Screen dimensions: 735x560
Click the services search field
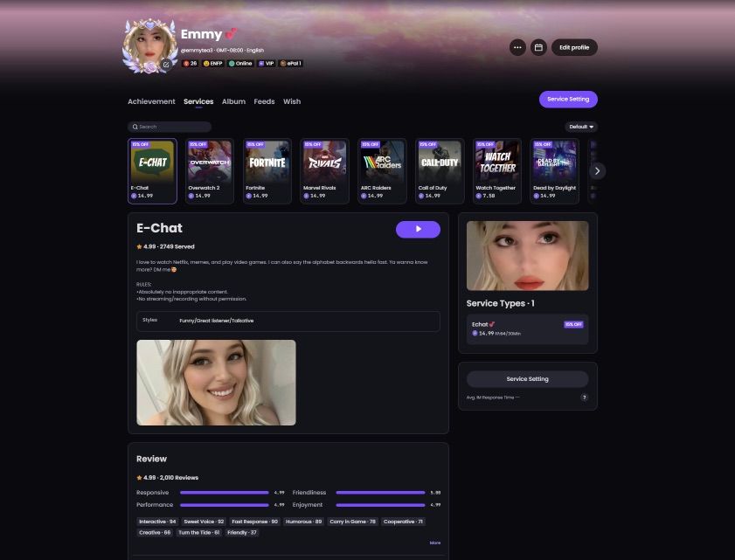coord(170,127)
